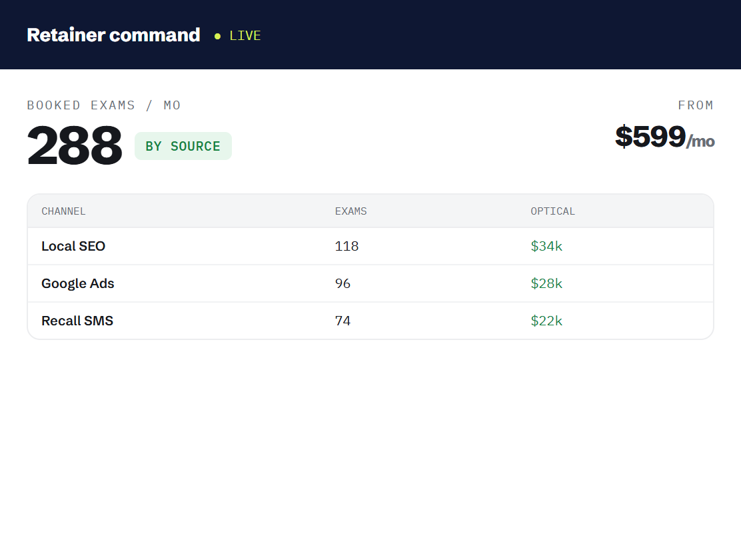Click the $22k optical value
The height and width of the screenshot is (560, 741).
click(546, 321)
